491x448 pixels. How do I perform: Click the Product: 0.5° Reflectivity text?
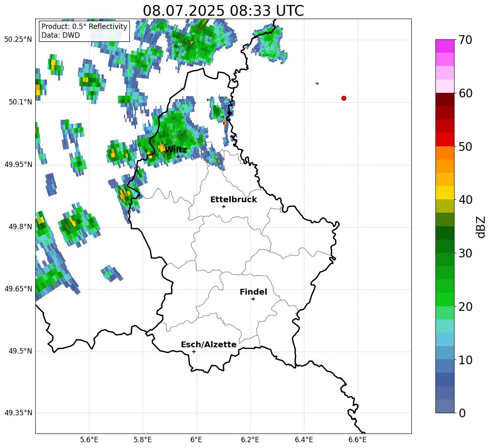tap(84, 27)
